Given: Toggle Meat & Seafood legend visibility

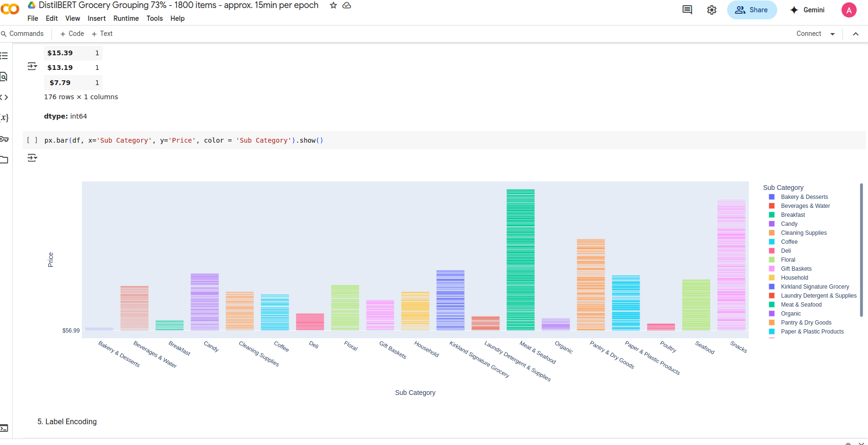Looking at the screenshot, I should pyautogui.click(x=801, y=305).
